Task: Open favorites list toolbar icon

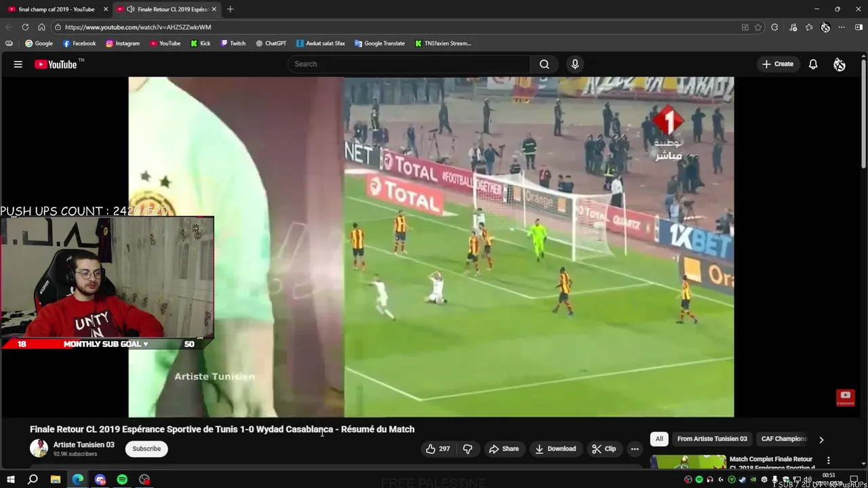Action: point(809,27)
